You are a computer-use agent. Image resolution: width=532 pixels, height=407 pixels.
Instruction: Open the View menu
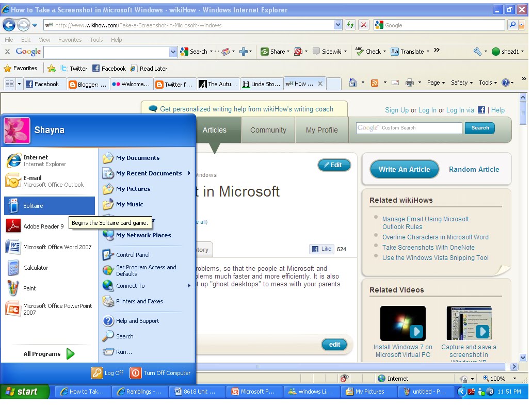pyautogui.click(x=44, y=40)
